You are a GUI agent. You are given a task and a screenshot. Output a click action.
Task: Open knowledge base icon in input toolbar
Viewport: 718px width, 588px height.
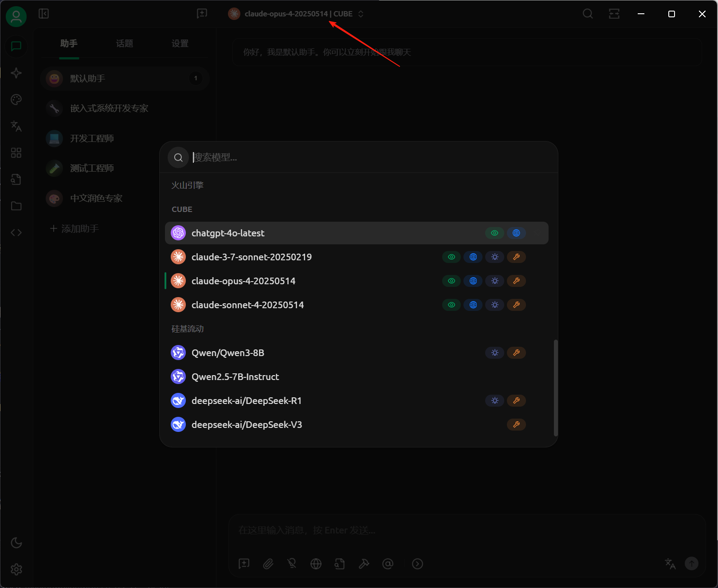(340, 564)
